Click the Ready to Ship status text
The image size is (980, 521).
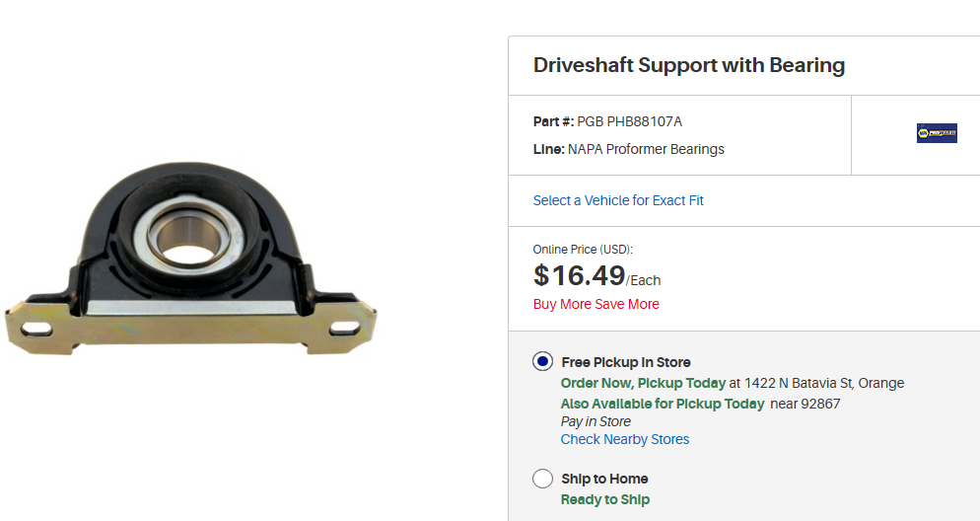[604, 499]
